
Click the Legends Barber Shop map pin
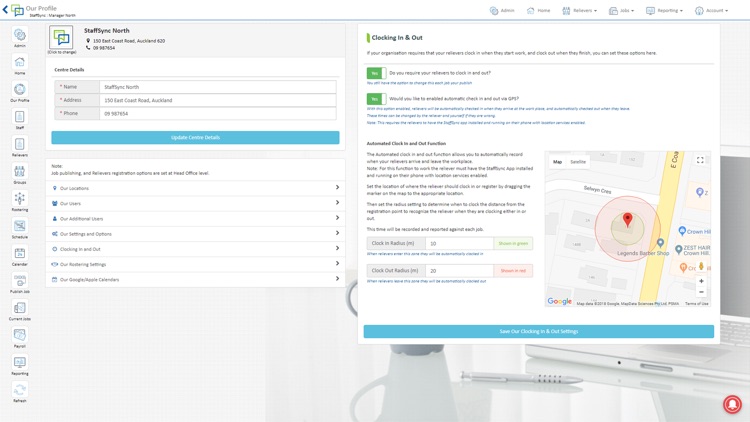(660, 243)
